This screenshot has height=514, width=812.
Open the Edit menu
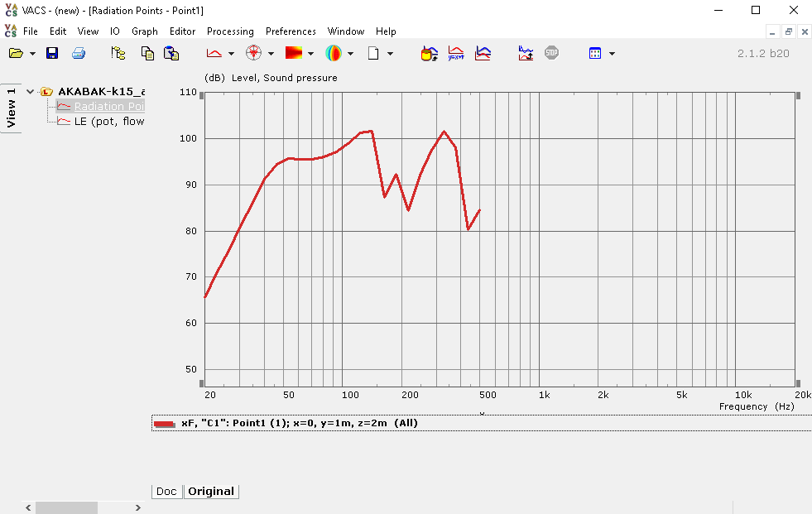[58, 31]
